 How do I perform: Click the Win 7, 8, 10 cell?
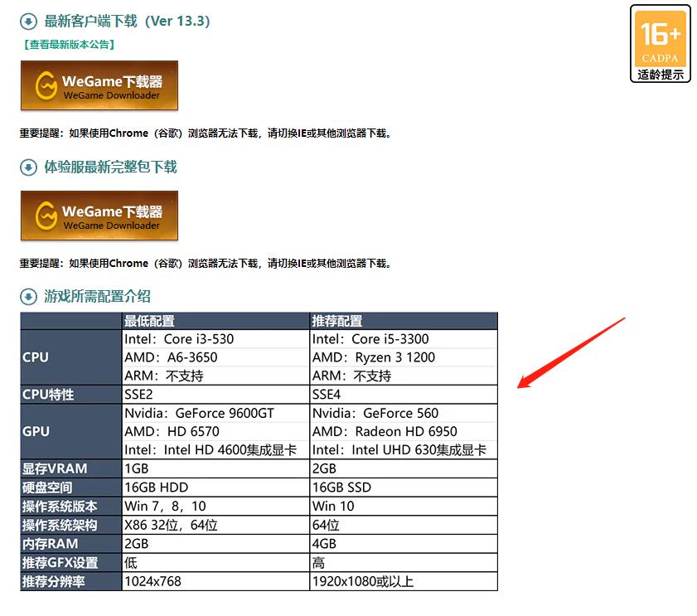(x=215, y=506)
